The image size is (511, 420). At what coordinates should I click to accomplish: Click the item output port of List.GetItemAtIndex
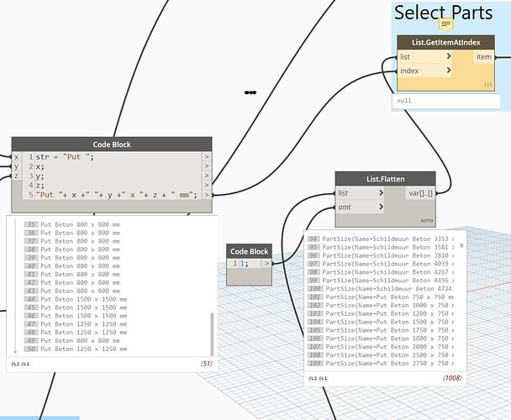[x=483, y=57]
